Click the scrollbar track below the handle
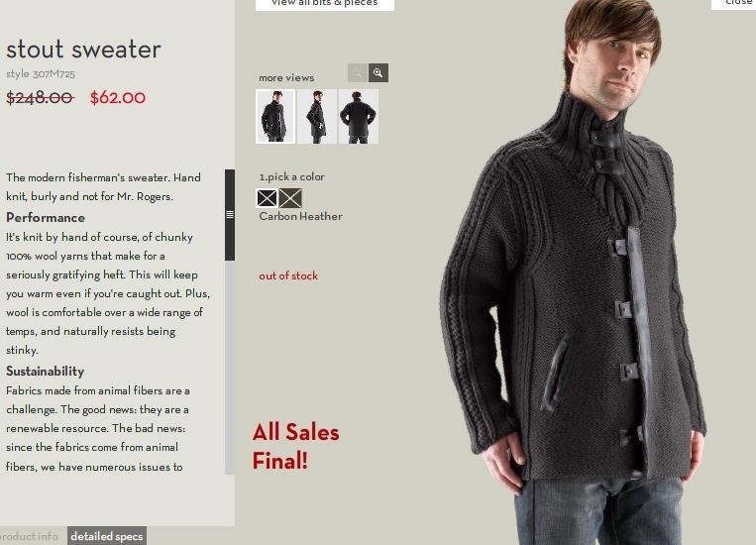The height and width of the screenshot is (545, 756). (x=230, y=368)
